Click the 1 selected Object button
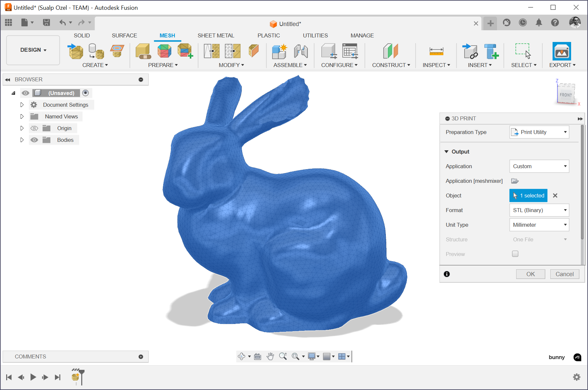 [x=528, y=195]
